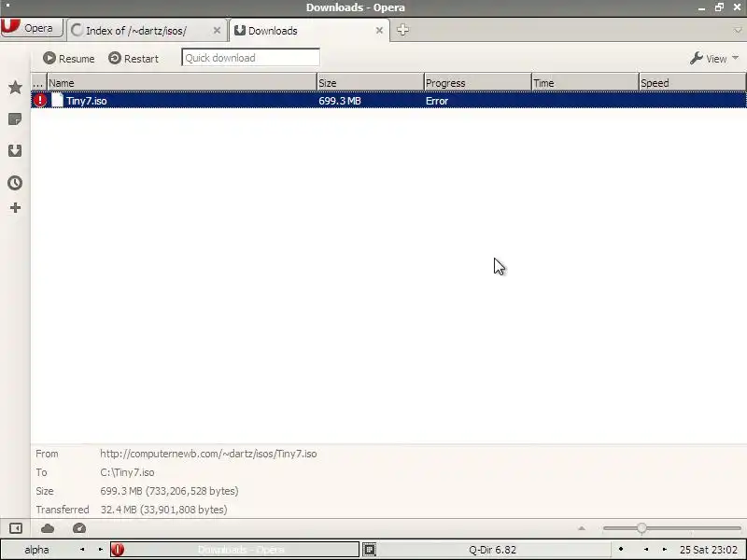Click the source URL for Tiny7.iso
Screen dimensions: 747x560
tap(208, 454)
